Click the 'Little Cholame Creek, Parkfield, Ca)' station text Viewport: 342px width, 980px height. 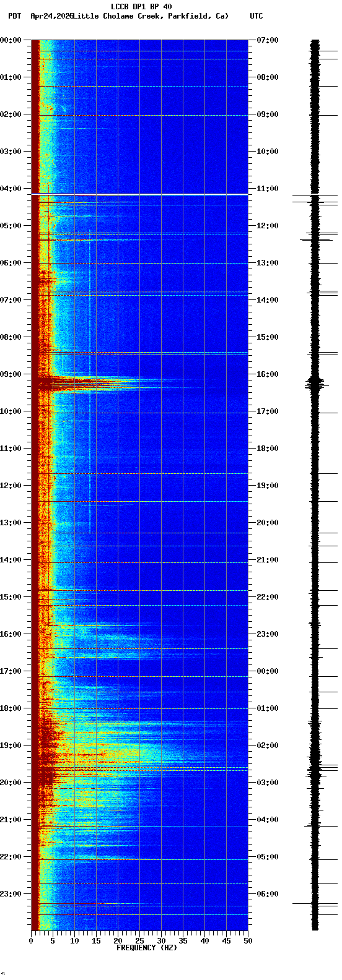[151, 16]
